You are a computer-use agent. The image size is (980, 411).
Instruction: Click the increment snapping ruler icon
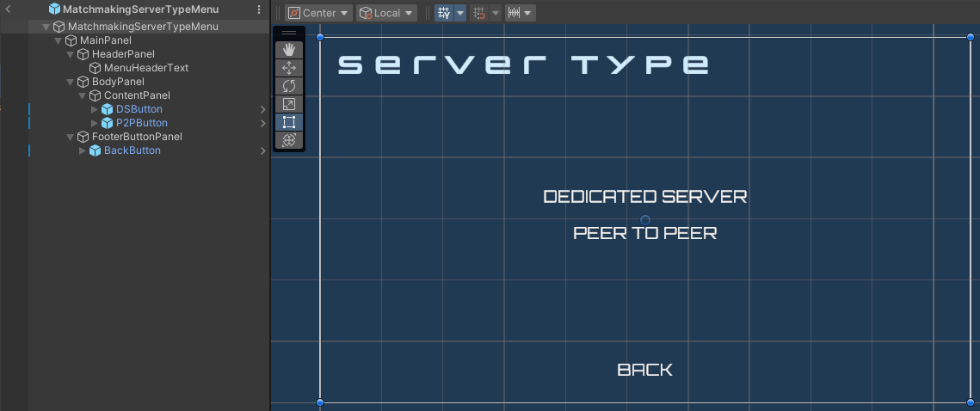tap(515, 13)
